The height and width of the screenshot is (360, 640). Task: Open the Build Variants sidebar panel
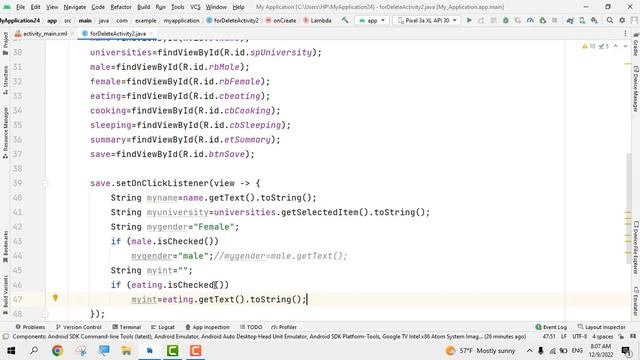[5, 295]
